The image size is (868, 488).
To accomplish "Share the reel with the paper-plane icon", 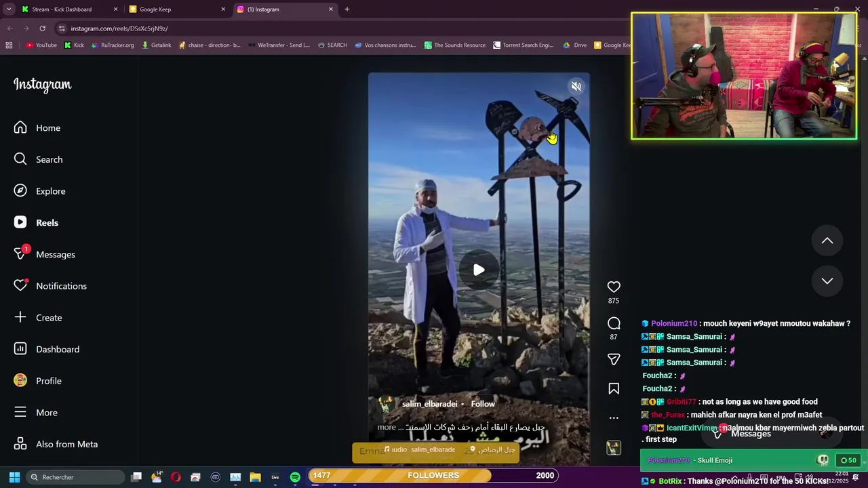I will click(x=614, y=359).
